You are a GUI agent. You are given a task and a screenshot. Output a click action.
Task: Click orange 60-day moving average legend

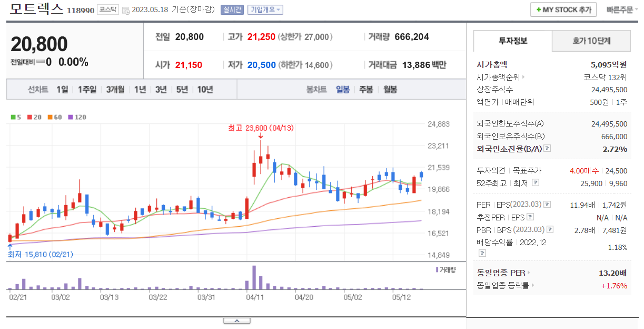(x=55, y=117)
